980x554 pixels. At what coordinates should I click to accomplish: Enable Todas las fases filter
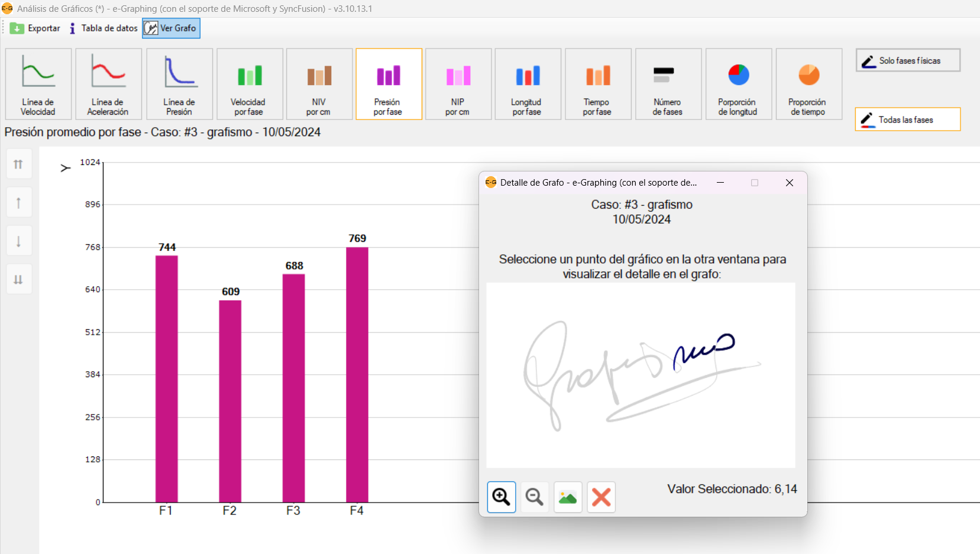pos(907,119)
